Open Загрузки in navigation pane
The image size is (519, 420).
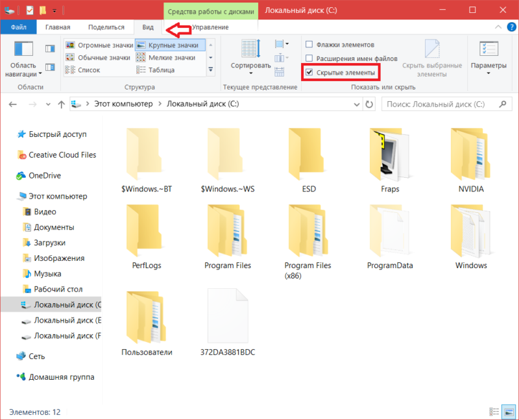pyautogui.click(x=44, y=243)
